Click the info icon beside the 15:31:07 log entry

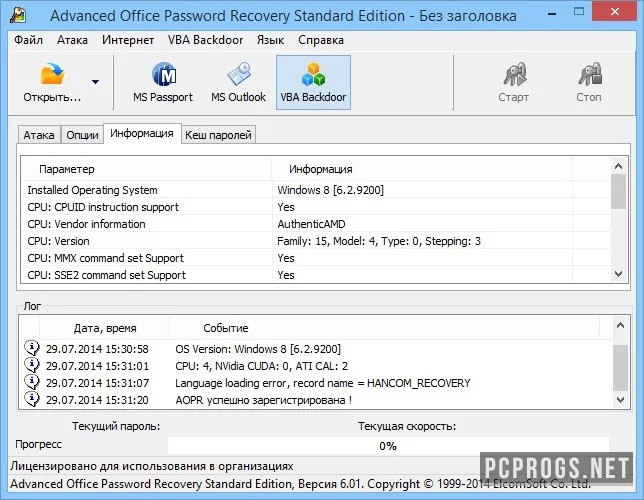32,382
